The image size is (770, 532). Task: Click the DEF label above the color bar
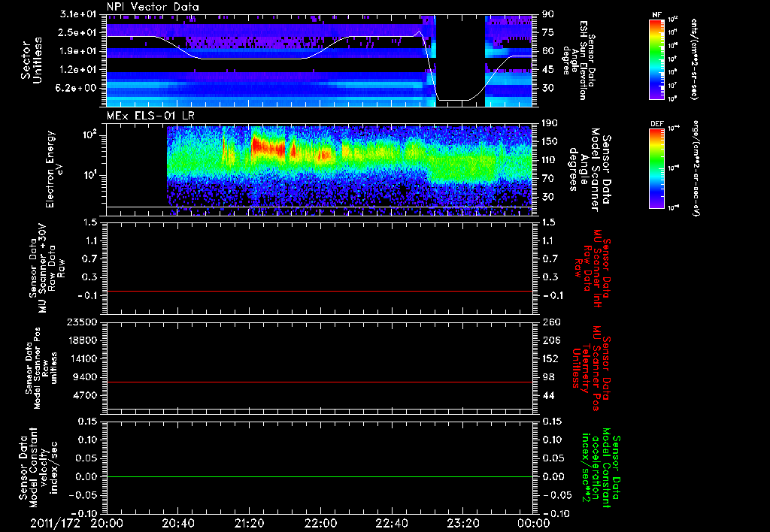656,124
